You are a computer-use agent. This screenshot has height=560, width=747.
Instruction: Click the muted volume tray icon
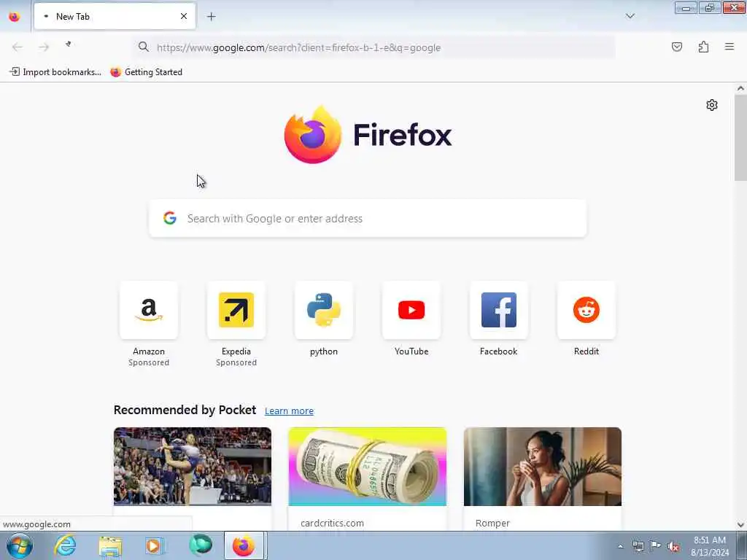[x=673, y=546]
